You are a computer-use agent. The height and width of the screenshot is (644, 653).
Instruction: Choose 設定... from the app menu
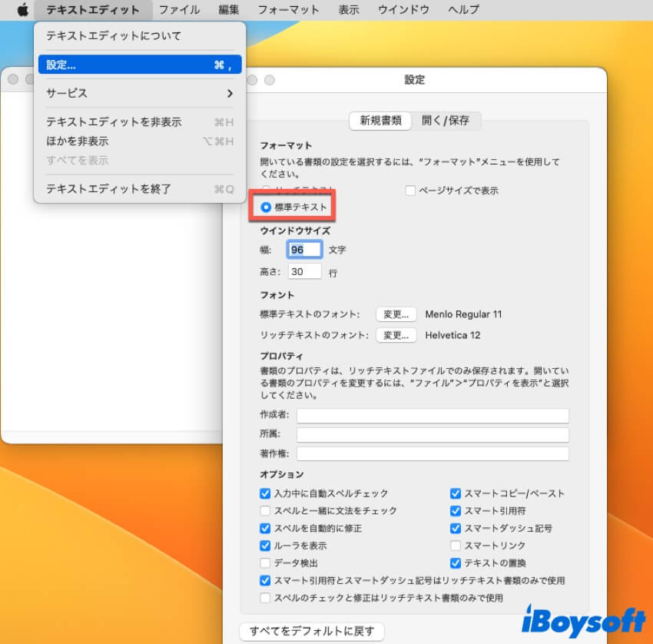(139, 65)
